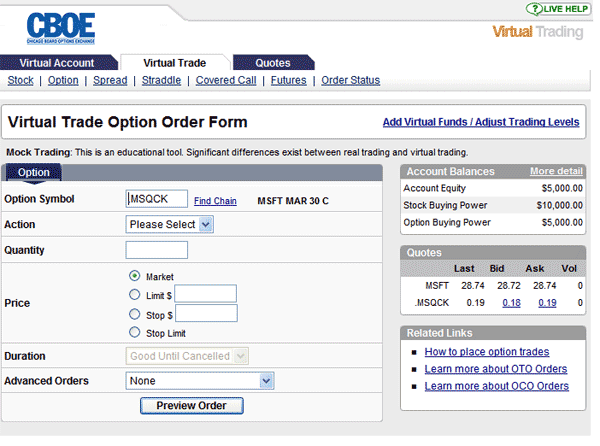The width and height of the screenshot is (600, 446).
Task: Choose the Limit price radio button
Action: (x=135, y=294)
